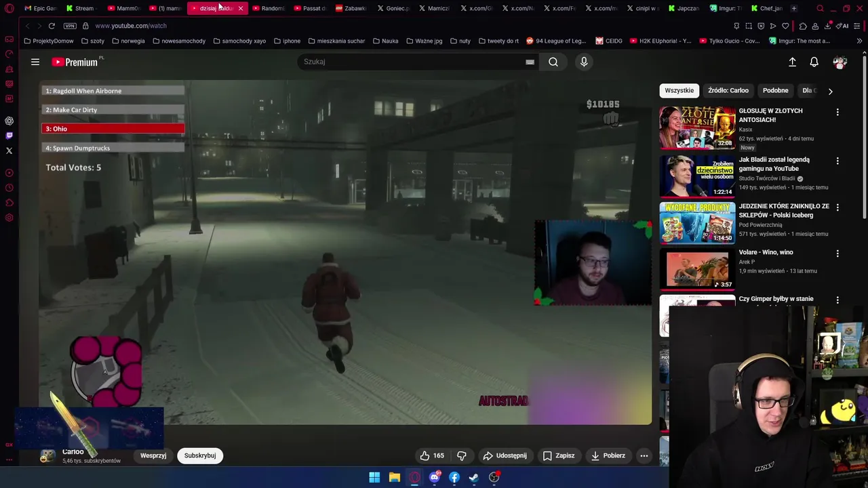Switch to the Epic Games browser tab
This screenshot has width=868, height=488.
(x=41, y=8)
